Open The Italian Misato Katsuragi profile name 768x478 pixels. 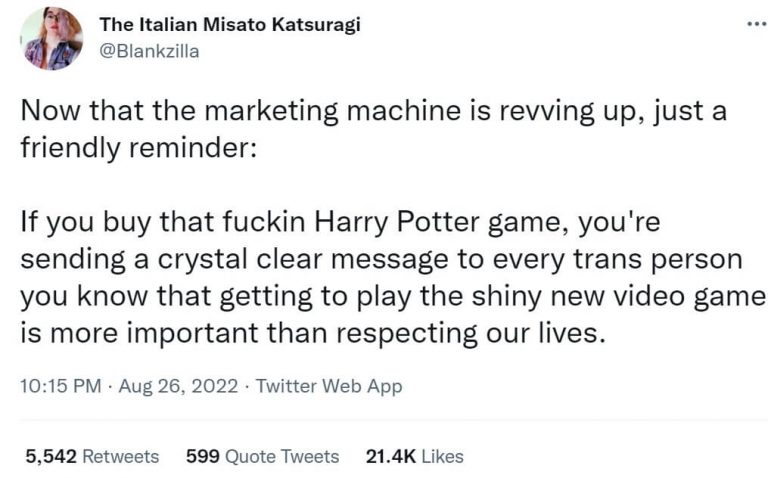(230, 25)
